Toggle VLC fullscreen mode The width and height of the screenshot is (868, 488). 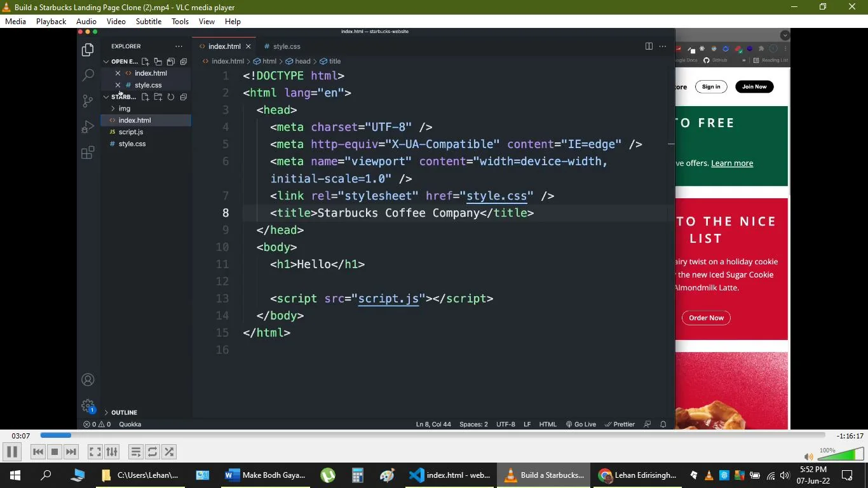(x=95, y=452)
